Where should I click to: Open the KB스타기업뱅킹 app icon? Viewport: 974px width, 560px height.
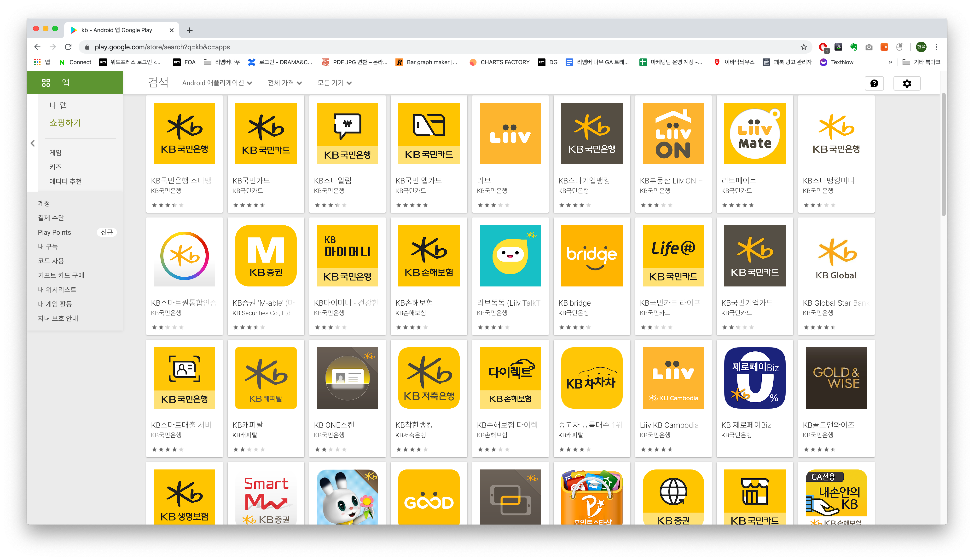[592, 133]
